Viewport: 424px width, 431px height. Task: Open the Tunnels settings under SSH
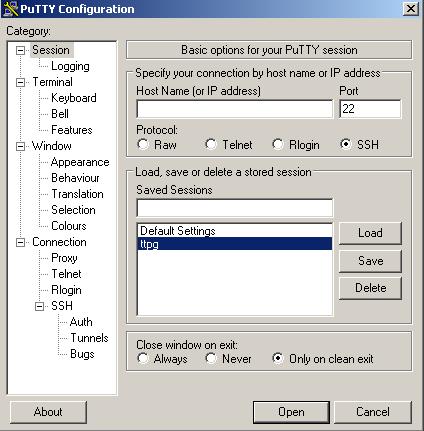click(89, 338)
